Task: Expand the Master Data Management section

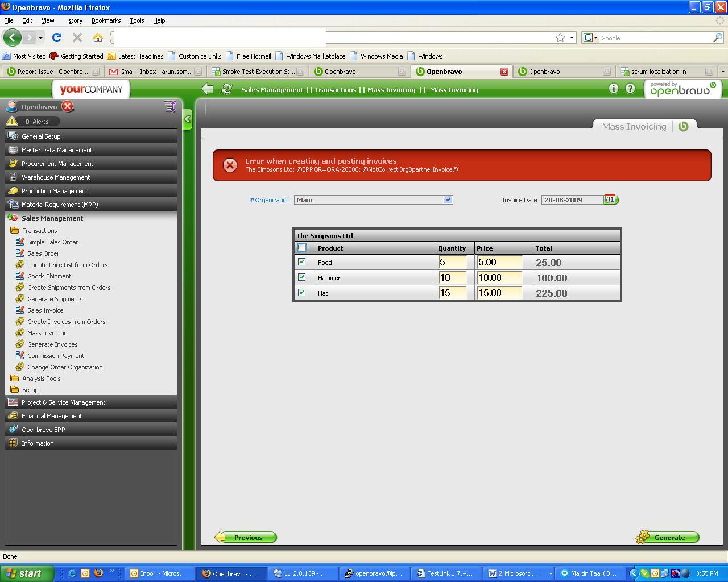Action: coord(91,150)
